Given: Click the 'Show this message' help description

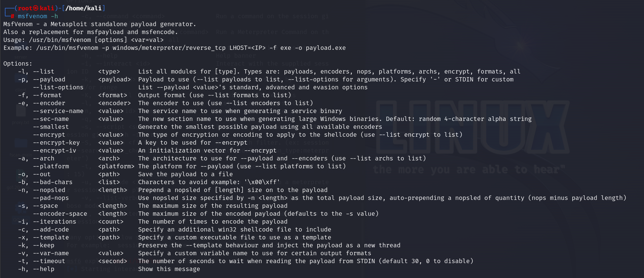Looking at the screenshot, I should pyautogui.click(x=169, y=269).
